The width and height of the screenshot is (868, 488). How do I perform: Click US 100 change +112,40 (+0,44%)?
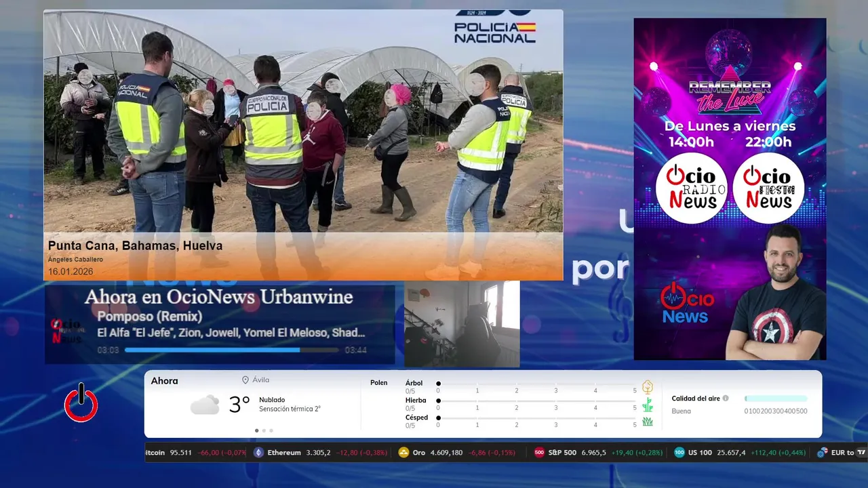[x=778, y=453]
